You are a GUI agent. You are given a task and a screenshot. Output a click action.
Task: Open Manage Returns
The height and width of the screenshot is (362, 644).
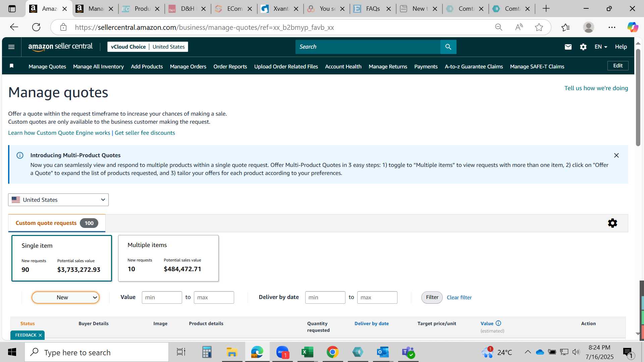[388, 66]
